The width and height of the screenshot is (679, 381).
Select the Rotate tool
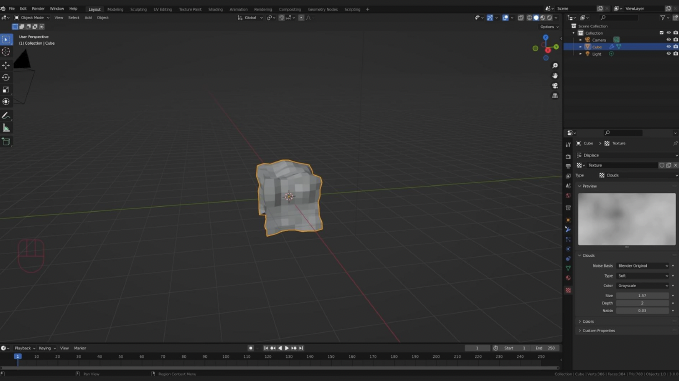6,77
